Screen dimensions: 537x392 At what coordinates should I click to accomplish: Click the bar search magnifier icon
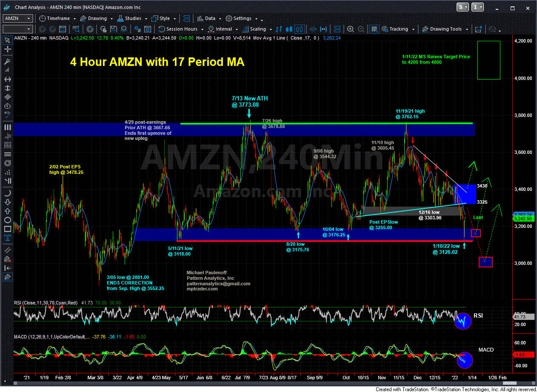(x=76, y=29)
